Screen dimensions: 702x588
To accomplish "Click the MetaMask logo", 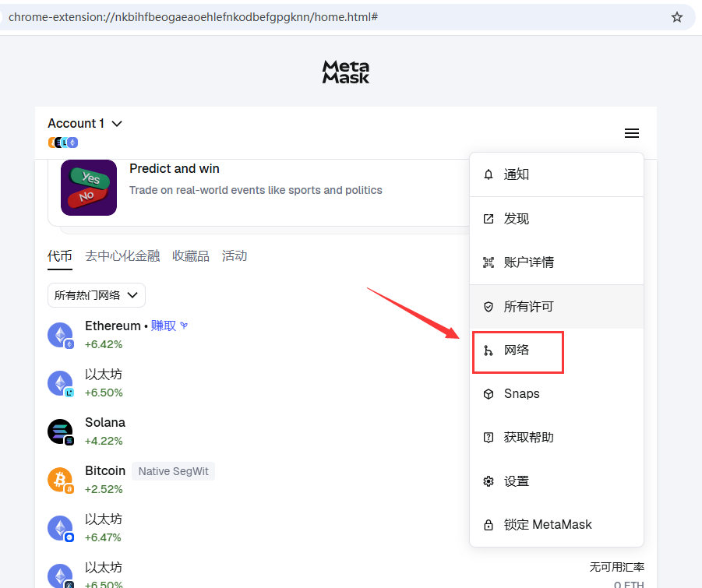I will (x=346, y=72).
